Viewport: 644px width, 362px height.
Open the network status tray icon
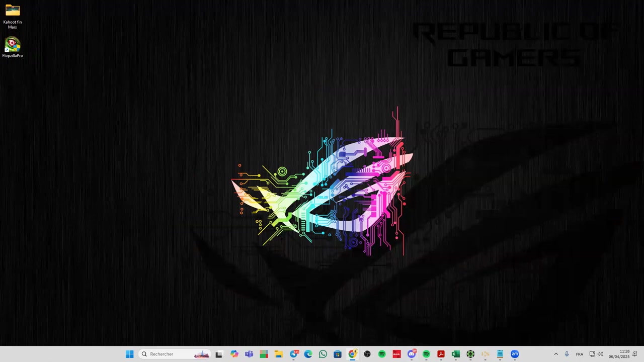tap(592, 354)
